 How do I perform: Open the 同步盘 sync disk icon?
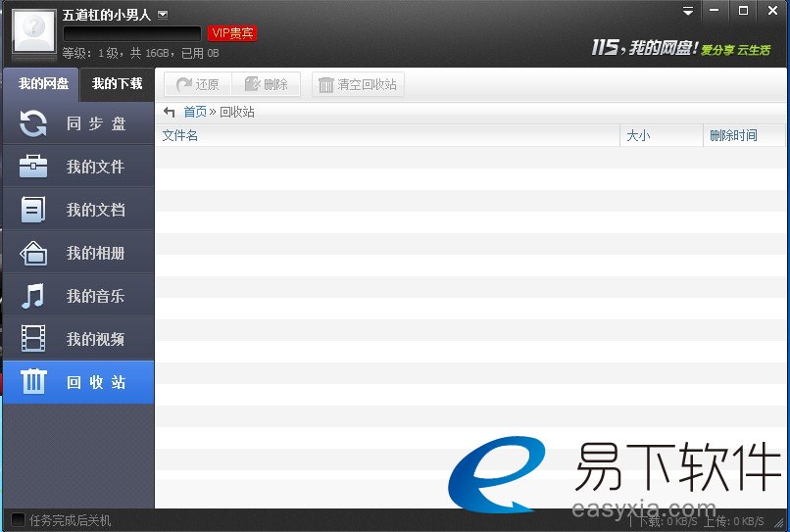point(33,123)
